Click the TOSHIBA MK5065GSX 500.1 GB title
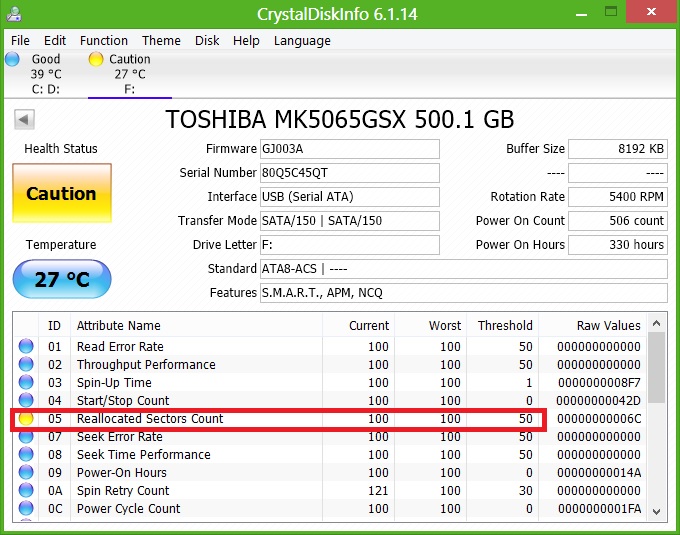The width and height of the screenshot is (680, 535). point(340,119)
